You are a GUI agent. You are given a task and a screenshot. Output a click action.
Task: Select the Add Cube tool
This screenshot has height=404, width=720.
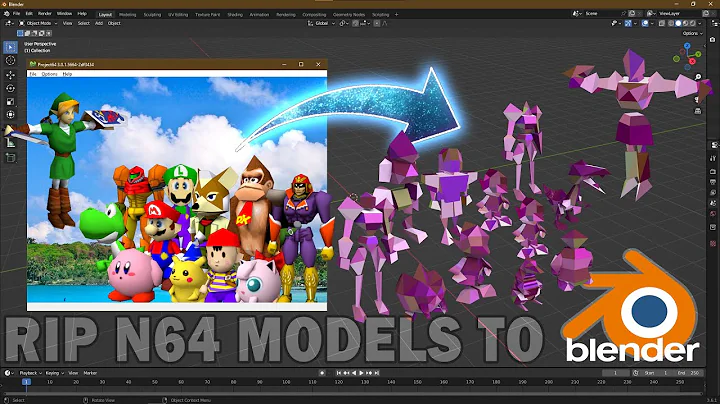pos(11,158)
